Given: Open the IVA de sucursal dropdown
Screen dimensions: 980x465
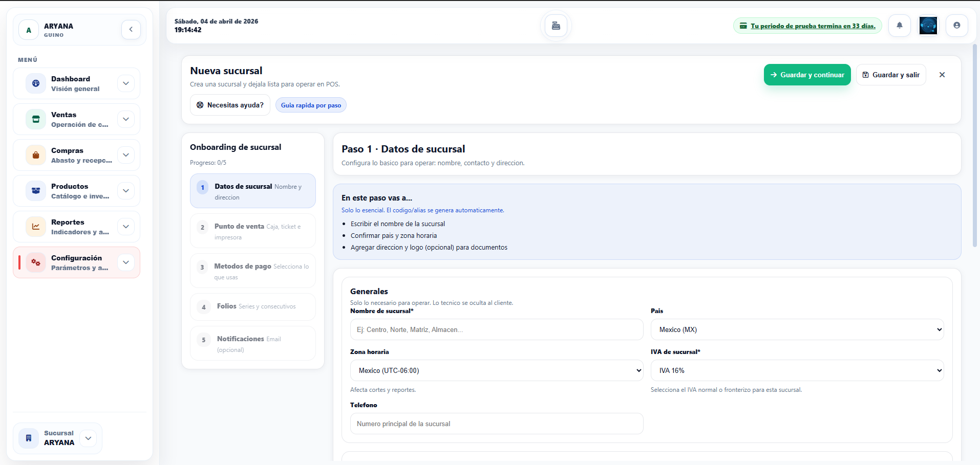Looking at the screenshot, I should point(797,370).
